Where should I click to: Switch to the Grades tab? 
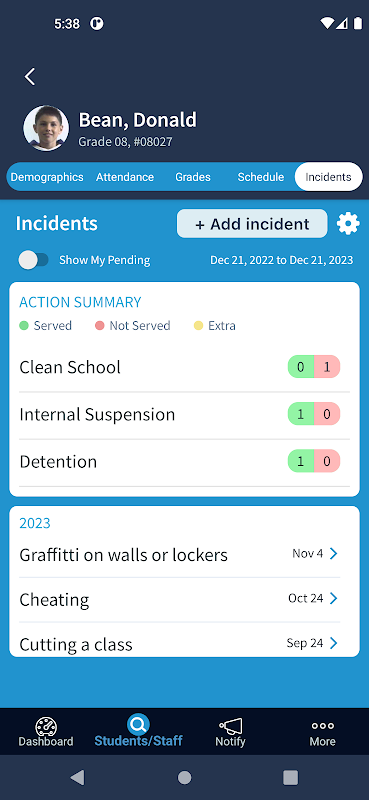(x=193, y=177)
